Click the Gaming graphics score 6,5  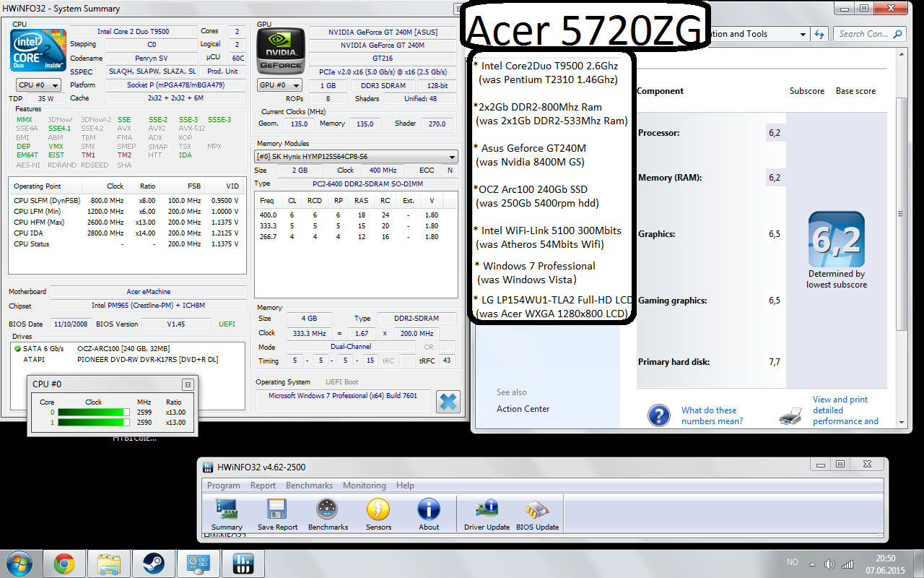[775, 301]
